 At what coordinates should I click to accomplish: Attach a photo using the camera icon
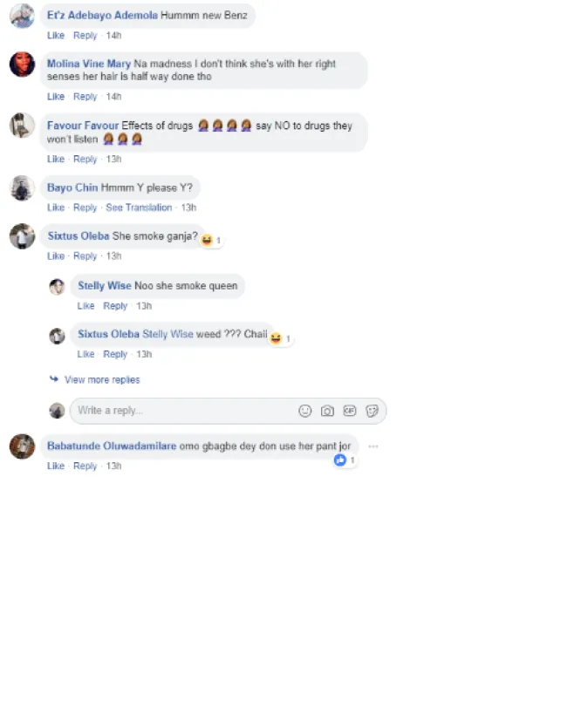tap(327, 411)
